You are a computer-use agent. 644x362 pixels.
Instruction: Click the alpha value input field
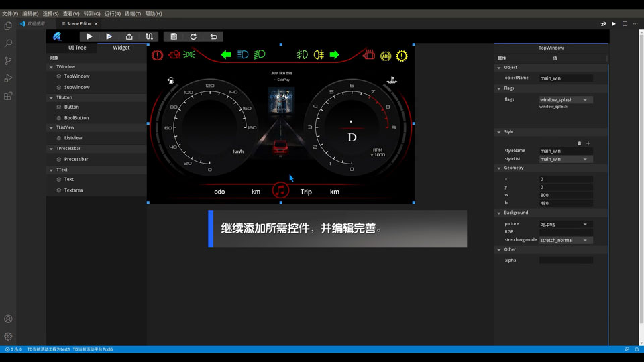[x=566, y=260]
